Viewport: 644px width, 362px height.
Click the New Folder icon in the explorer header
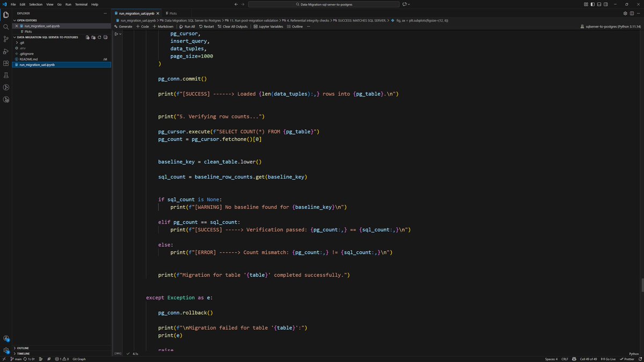(x=93, y=38)
